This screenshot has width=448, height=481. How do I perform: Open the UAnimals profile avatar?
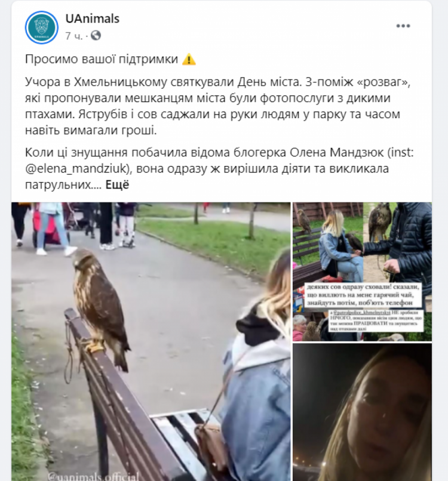point(41,27)
